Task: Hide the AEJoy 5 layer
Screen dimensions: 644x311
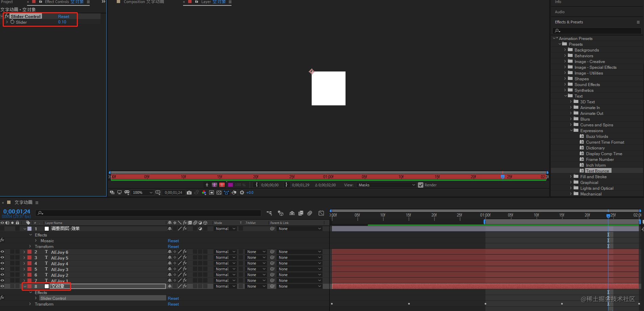Action: click(2, 257)
